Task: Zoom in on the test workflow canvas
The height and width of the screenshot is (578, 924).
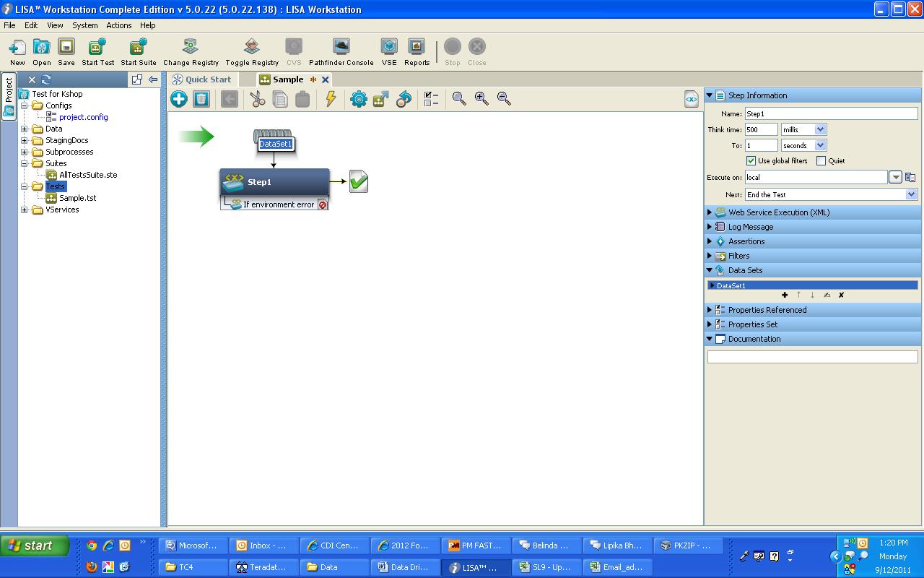Action: [481, 99]
